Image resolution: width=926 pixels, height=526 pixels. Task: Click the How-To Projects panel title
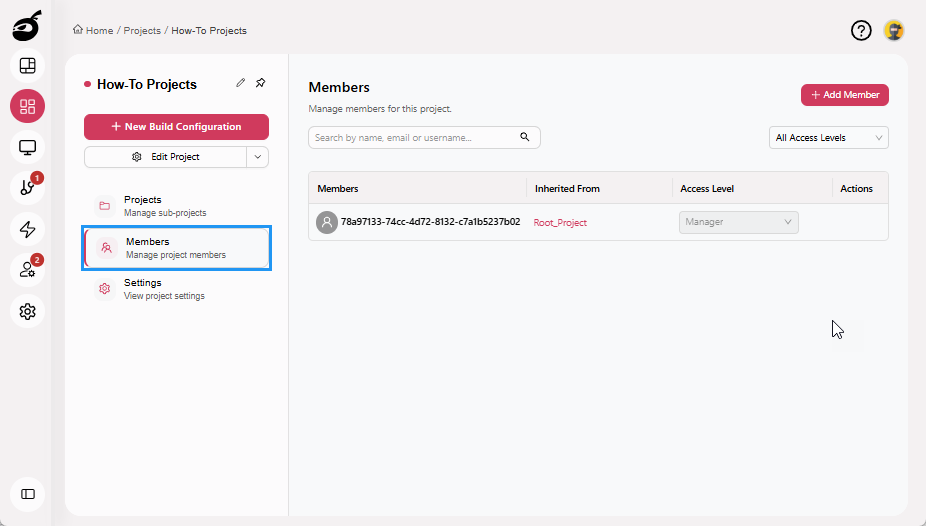point(146,84)
